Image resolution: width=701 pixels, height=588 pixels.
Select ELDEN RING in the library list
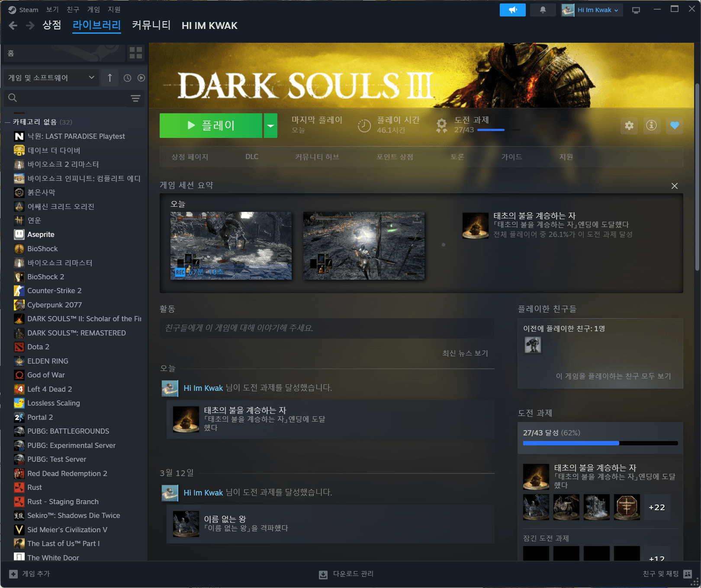(x=48, y=361)
